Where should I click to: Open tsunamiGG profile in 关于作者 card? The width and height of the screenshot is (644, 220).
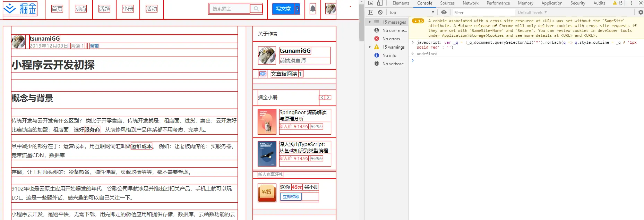click(295, 51)
